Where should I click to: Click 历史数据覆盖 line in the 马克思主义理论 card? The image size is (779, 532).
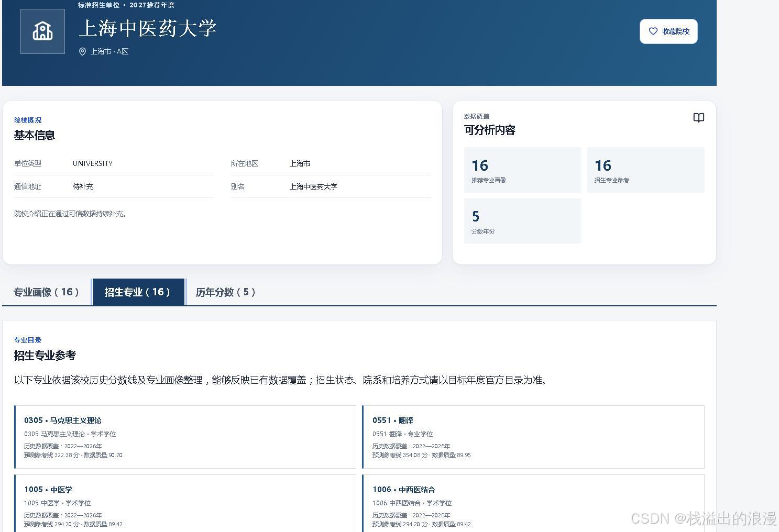[x=63, y=447]
